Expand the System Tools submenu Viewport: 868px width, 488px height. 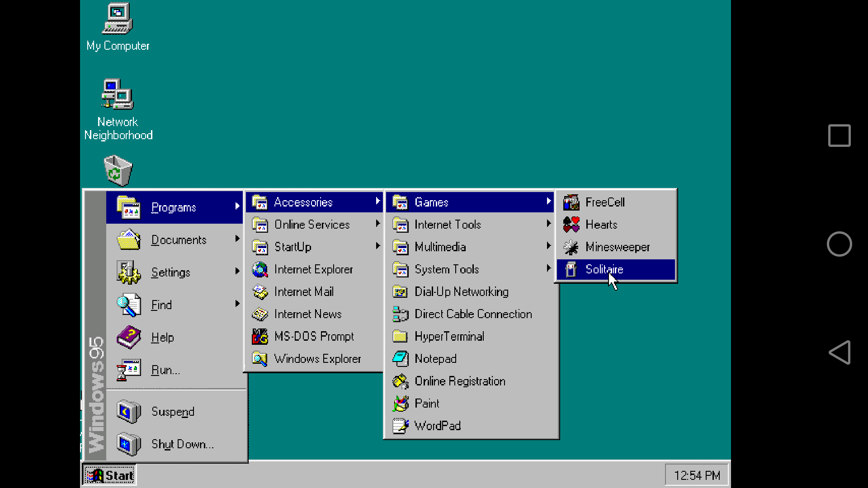447,269
